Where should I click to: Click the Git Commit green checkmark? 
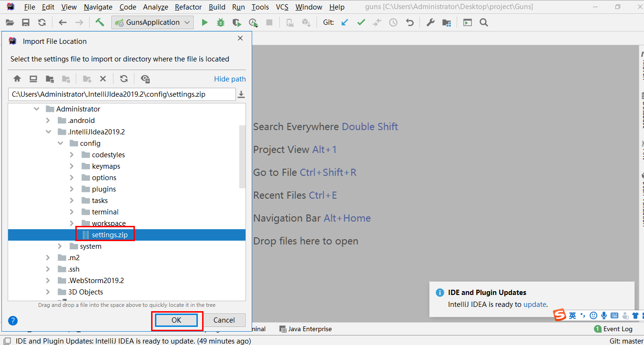[361, 22]
